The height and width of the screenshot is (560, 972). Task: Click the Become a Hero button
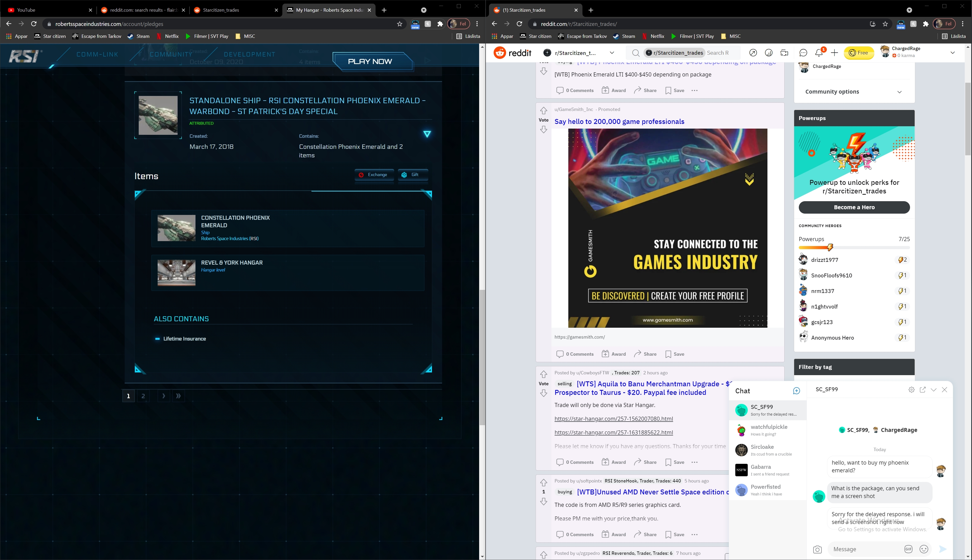click(x=854, y=207)
